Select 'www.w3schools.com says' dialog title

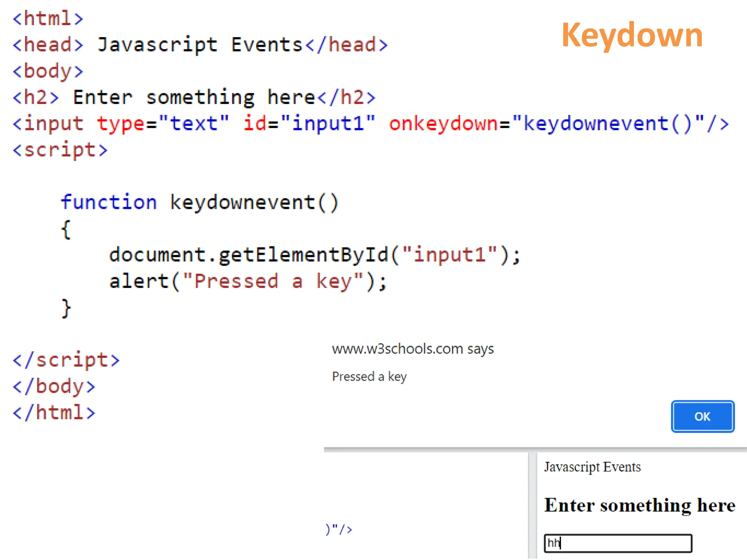pos(413,349)
